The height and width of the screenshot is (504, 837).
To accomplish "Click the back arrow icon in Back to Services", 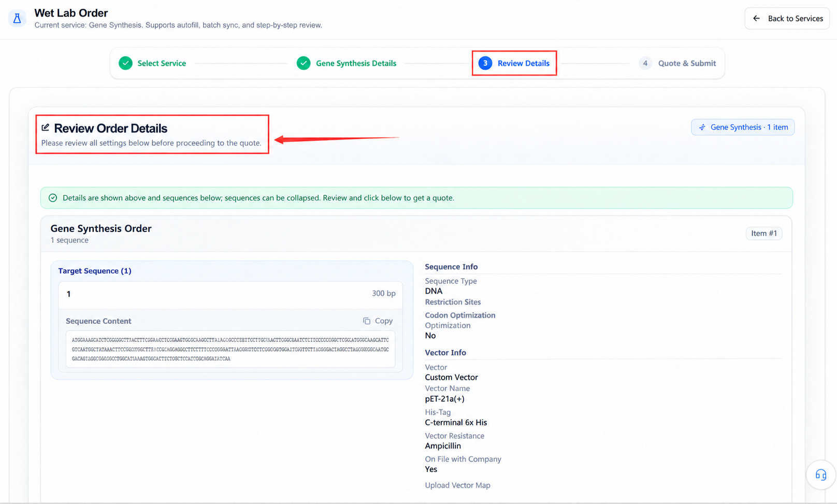I will point(756,18).
